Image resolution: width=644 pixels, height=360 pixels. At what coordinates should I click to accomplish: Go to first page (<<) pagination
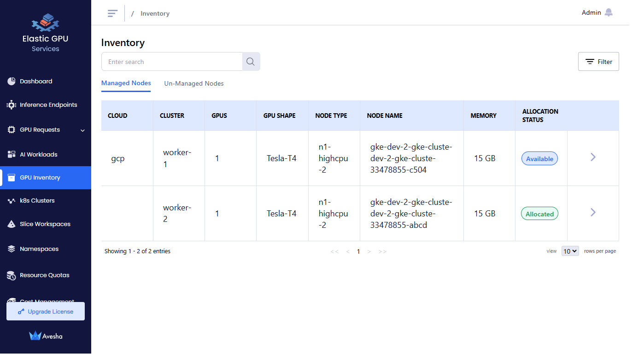click(x=334, y=252)
